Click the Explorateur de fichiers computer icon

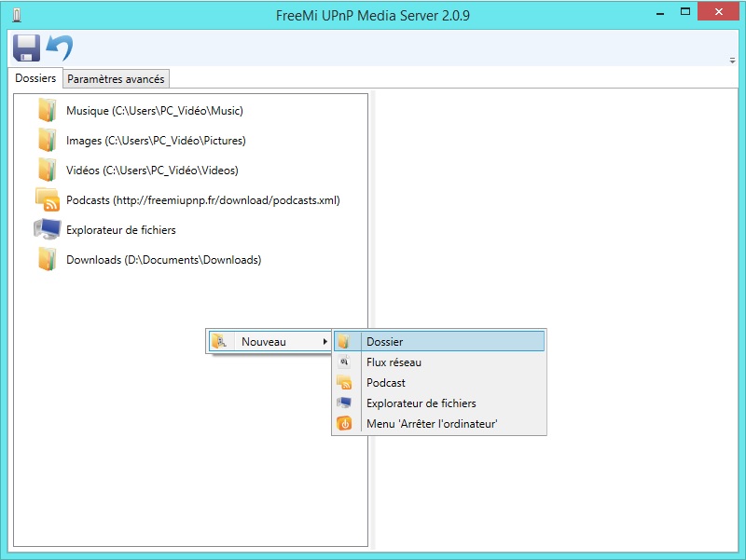[x=47, y=230]
